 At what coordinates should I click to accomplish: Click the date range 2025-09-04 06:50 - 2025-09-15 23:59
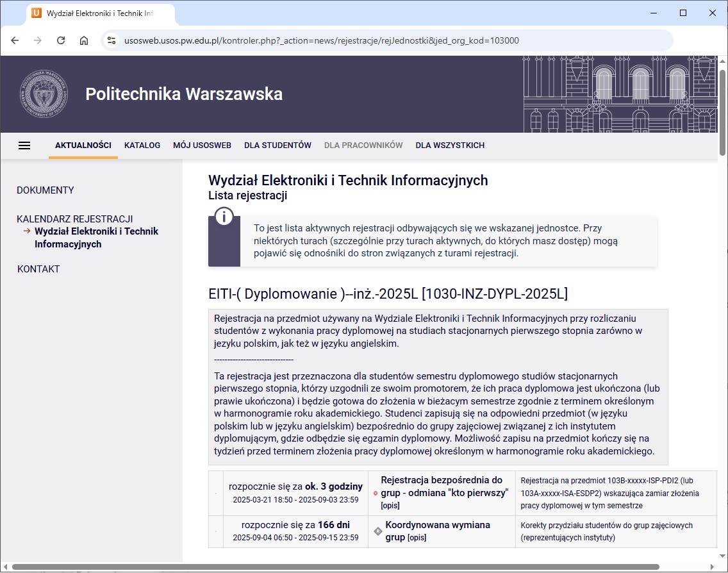[296, 538]
